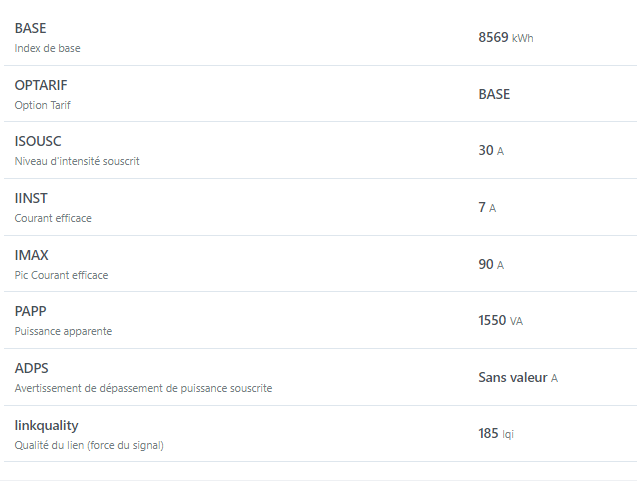Click the 30 A subscribed intensity value
This screenshot has height=481, width=637.
(x=491, y=150)
